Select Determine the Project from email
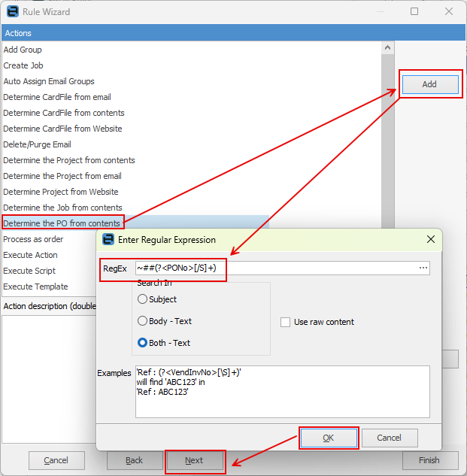 tap(62, 176)
